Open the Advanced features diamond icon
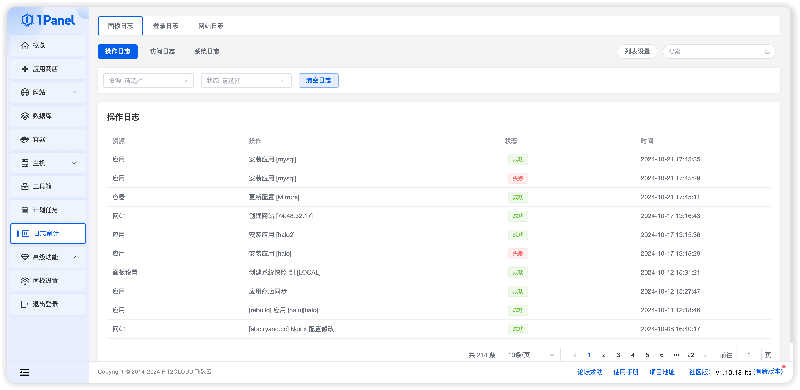The image size is (800, 390). pyautogui.click(x=25, y=257)
